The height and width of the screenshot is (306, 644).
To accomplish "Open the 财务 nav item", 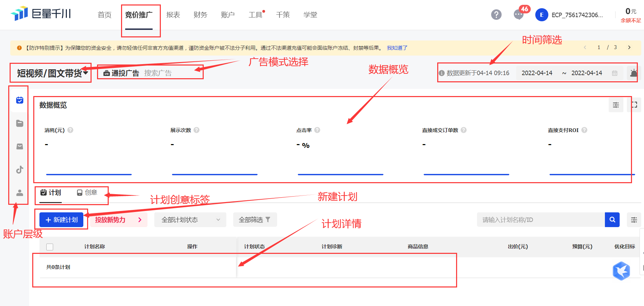I will coord(201,15).
